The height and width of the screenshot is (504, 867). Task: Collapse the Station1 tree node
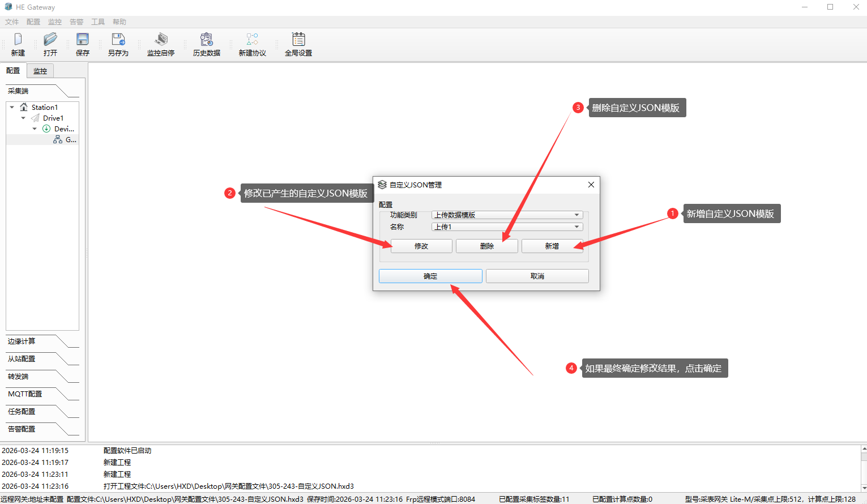tap(12, 107)
